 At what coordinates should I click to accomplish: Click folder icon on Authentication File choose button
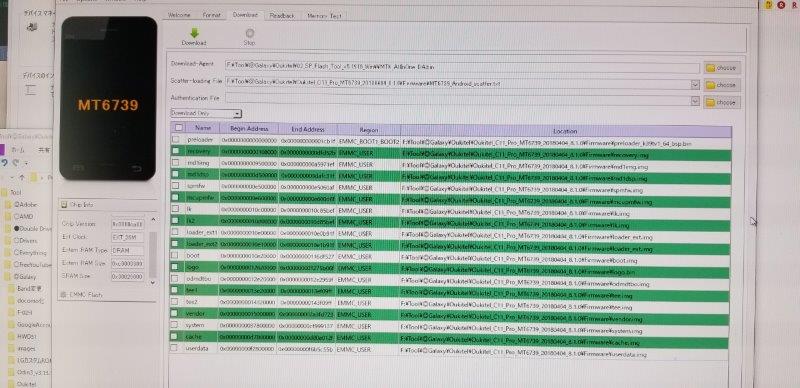pyautogui.click(x=711, y=103)
